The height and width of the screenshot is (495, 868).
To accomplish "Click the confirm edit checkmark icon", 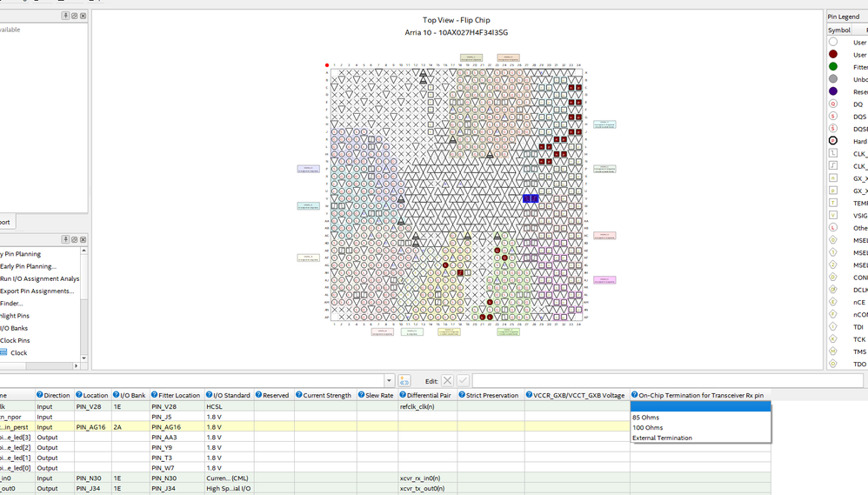I will pyautogui.click(x=463, y=381).
